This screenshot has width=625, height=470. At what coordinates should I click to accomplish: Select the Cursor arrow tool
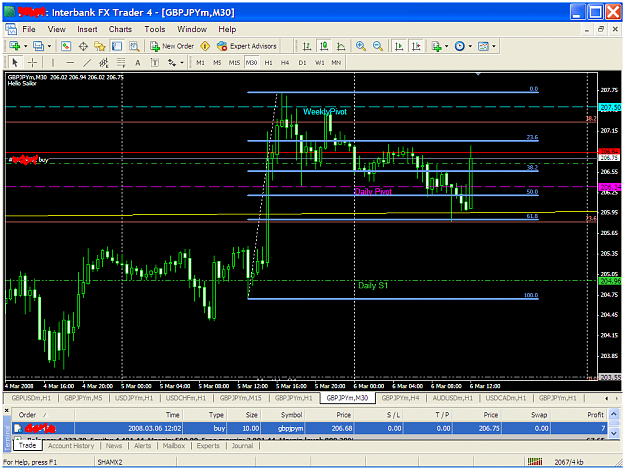15,63
